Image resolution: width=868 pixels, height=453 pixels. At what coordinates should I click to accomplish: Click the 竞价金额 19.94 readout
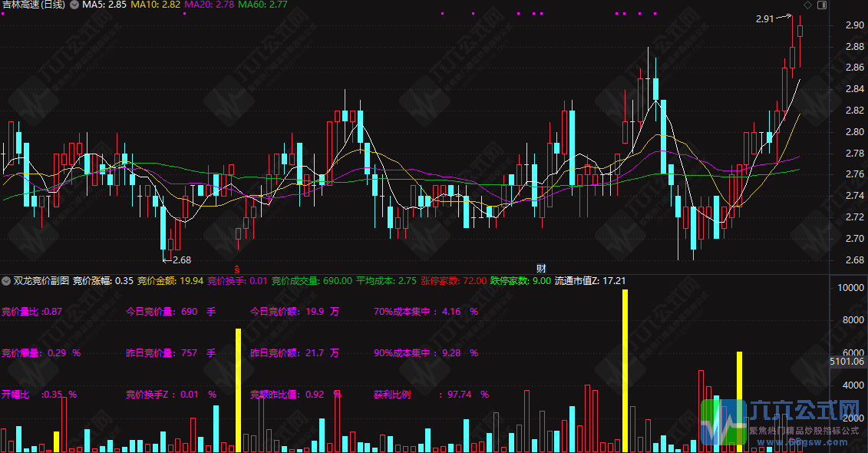click(170, 281)
